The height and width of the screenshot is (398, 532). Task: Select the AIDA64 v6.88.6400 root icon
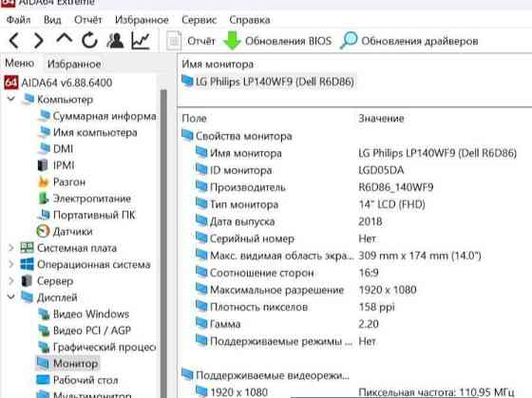pyautogui.click(x=10, y=83)
